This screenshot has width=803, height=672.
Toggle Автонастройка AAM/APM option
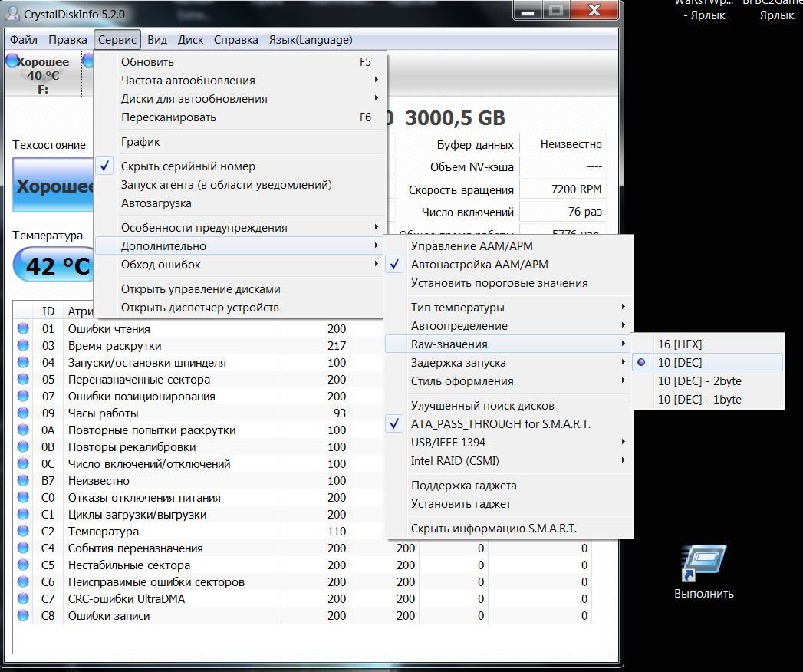point(508,265)
